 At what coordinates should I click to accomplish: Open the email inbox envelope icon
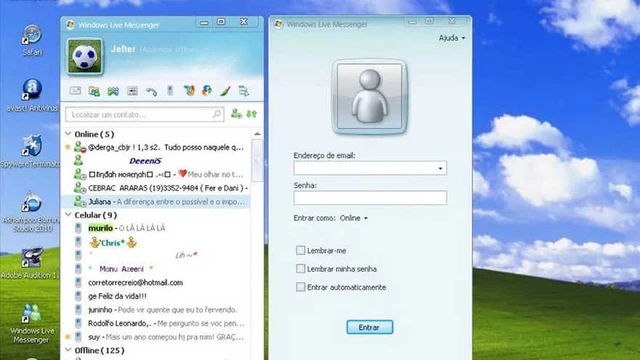coord(75,91)
